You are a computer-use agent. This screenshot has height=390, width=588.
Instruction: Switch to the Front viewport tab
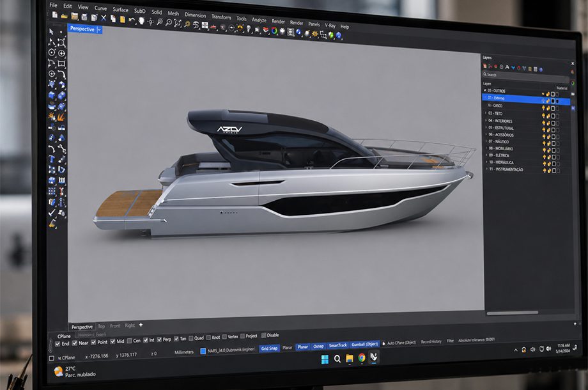click(x=115, y=326)
